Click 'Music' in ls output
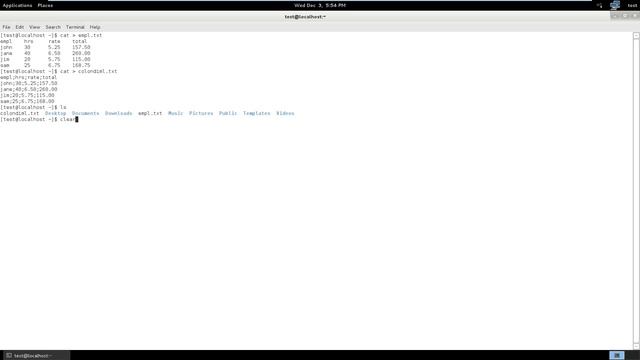The image size is (640, 360). pos(176,113)
